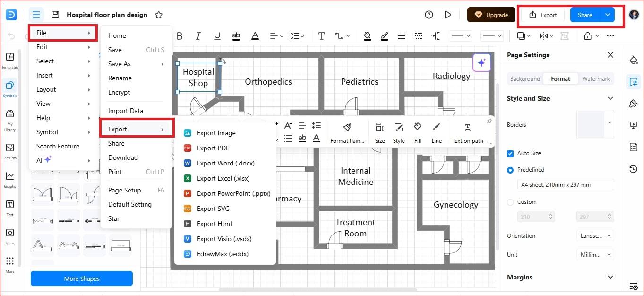This screenshot has width=644, height=296.
Task: Select the Custom size radio button
Action: pos(510,202)
